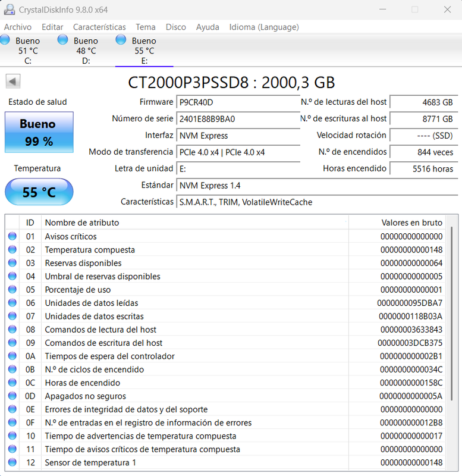Click the power-on hours value 5516 horas
The image size is (462, 476).
click(424, 169)
